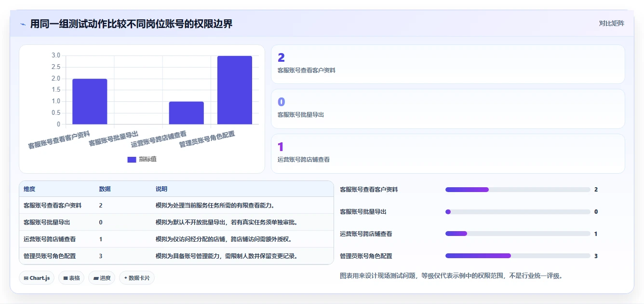Select the 客服账号查看客户资料 table cell
The image size is (644, 304).
point(53,205)
